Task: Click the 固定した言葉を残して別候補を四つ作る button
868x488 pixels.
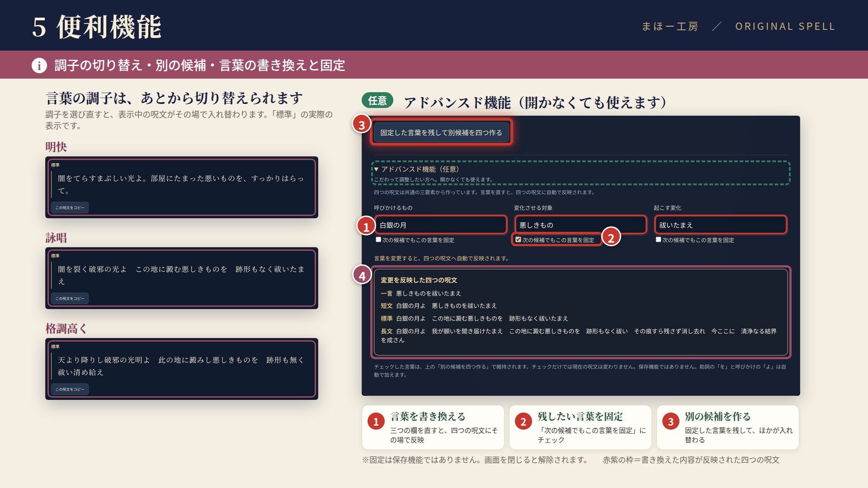Action: click(x=441, y=132)
